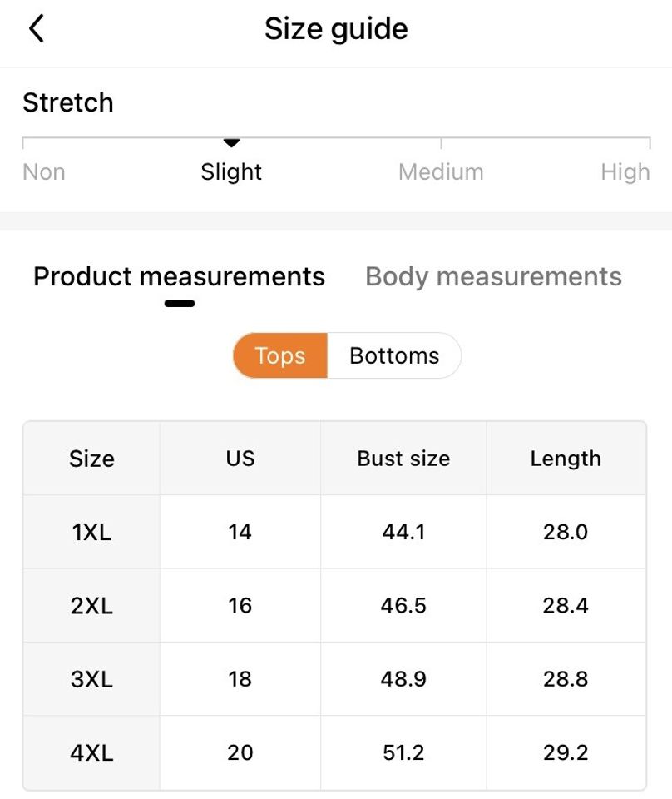
Task: Tap the back arrow icon
Action: point(36,29)
